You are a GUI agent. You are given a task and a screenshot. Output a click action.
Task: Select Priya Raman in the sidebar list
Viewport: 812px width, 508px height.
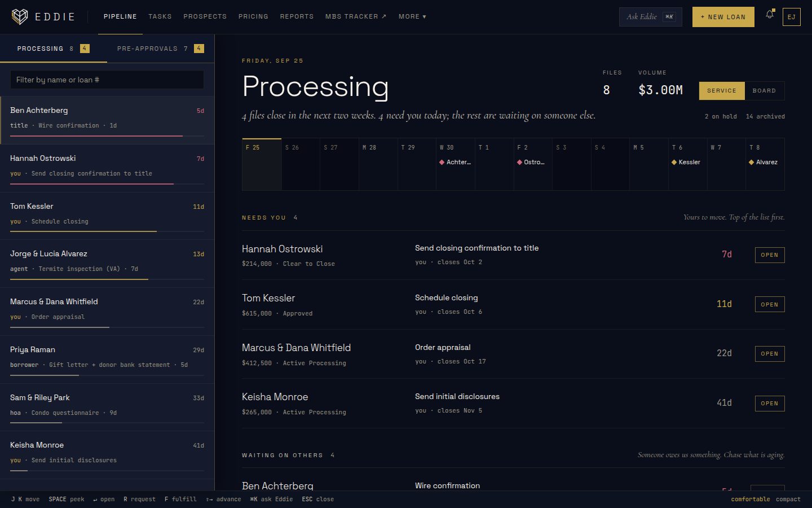coord(107,360)
